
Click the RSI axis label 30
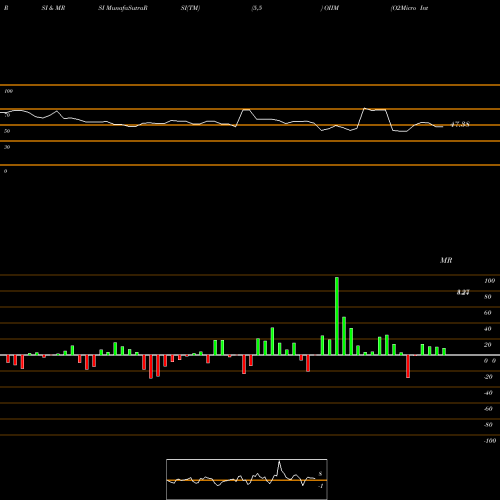(x=7, y=147)
